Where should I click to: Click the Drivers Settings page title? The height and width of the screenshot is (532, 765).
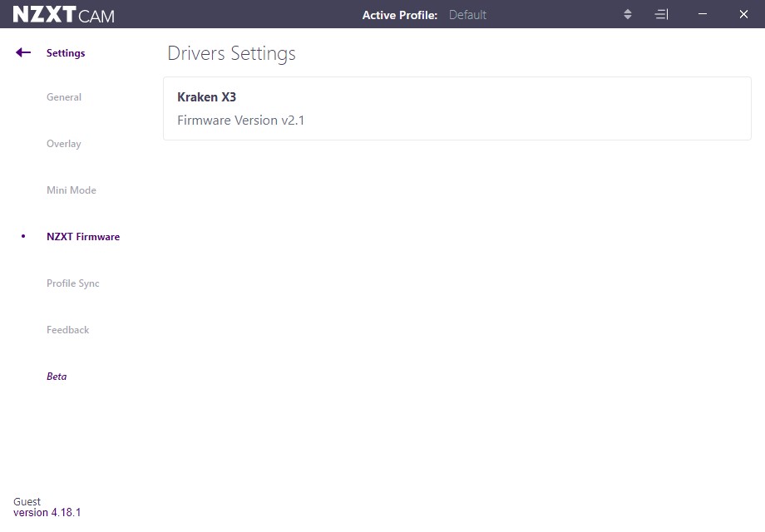point(231,54)
